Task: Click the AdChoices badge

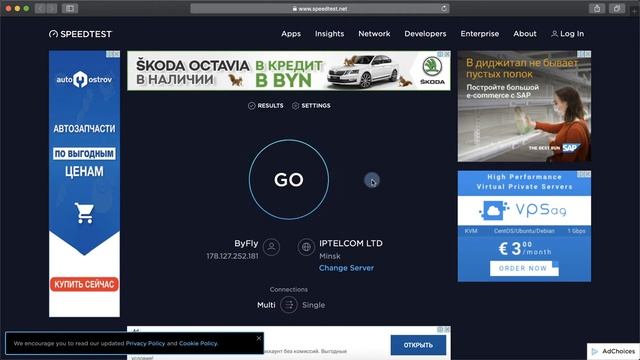Action: [x=613, y=351]
